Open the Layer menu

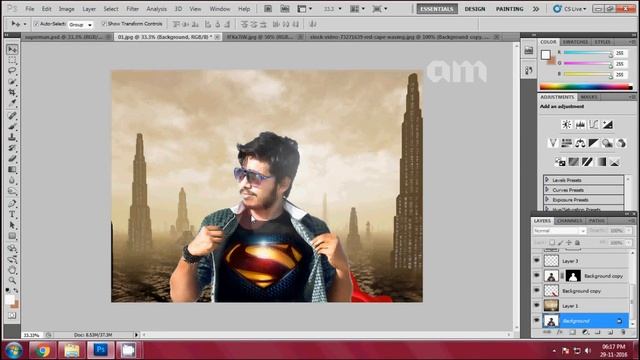(89, 9)
